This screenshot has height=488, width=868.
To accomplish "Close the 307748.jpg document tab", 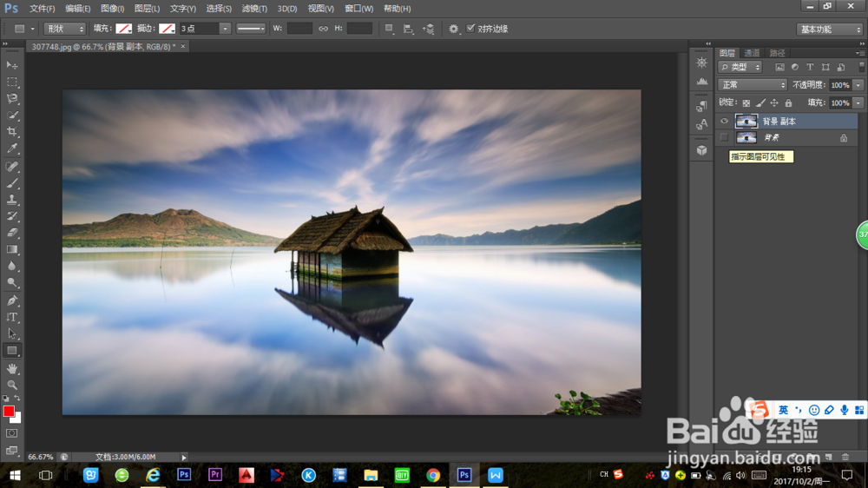I will click(182, 47).
